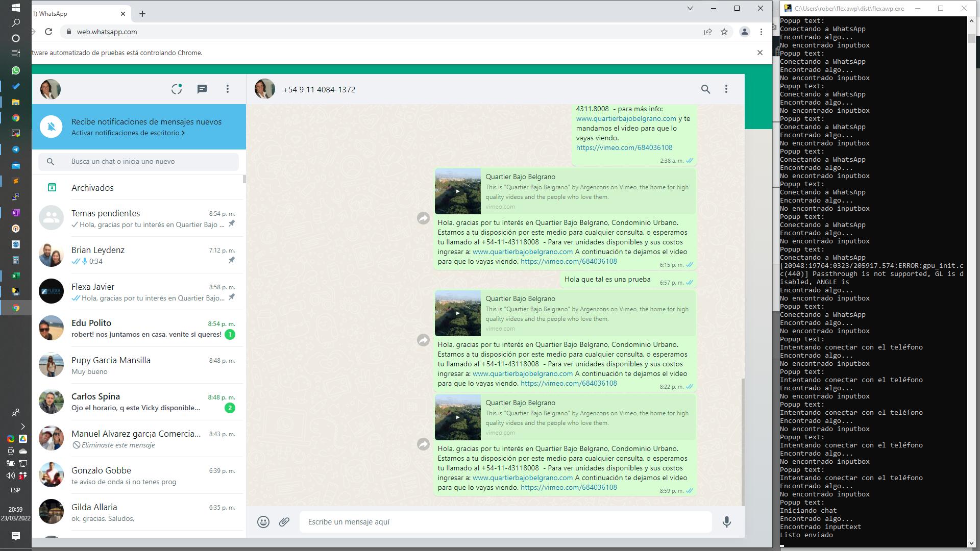Play the Vimeo preview in the 6:15 message
This screenshot has height=551, width=980.
click(458, 191)
